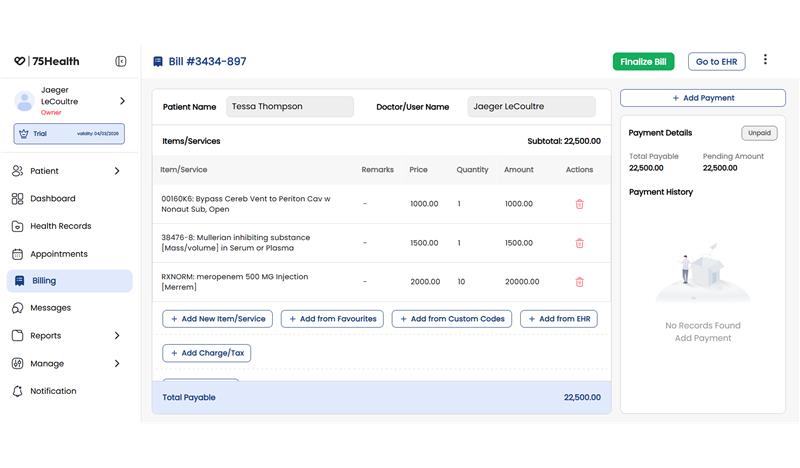Open Dashboard from the sidebar

coord(52,199)
